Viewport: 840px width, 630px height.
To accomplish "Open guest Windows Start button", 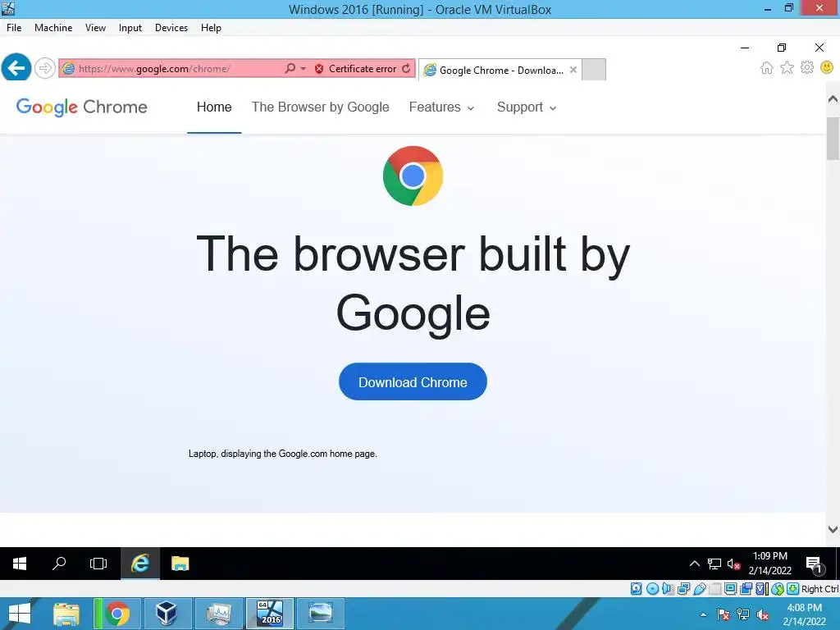I will click(x=20, y=564).
